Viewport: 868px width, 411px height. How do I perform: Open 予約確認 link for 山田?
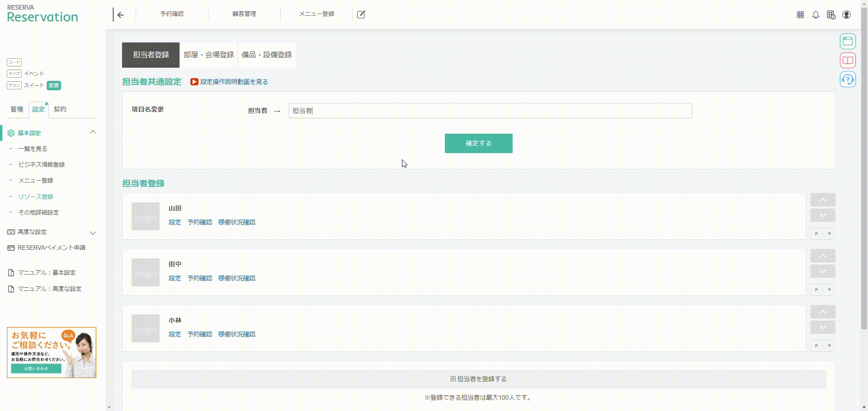[x=200, y=222]
